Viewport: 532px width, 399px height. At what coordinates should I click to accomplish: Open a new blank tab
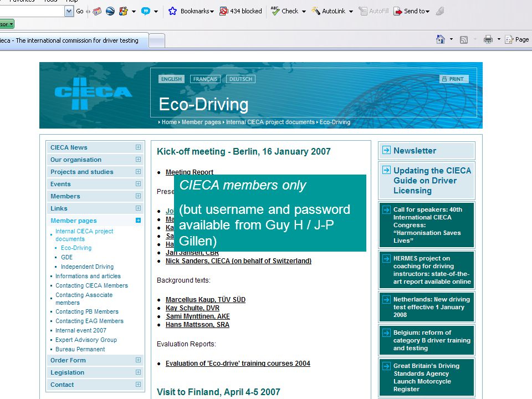pyautogui.click(x=157, y=41)
